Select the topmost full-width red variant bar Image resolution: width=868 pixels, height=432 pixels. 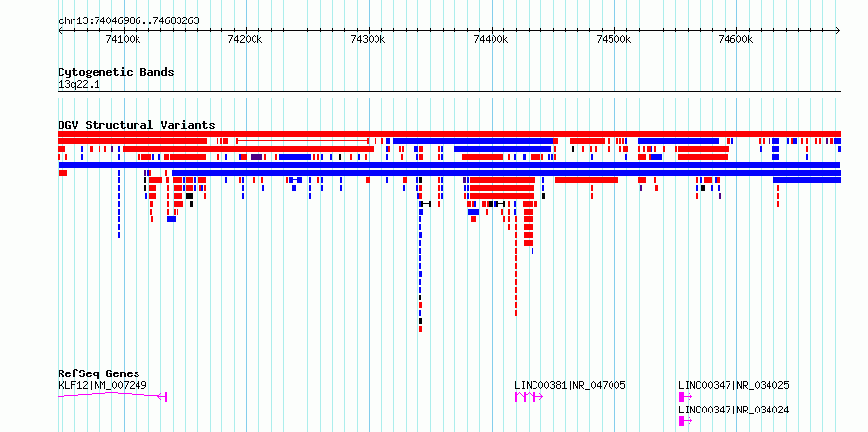(449, 134)
